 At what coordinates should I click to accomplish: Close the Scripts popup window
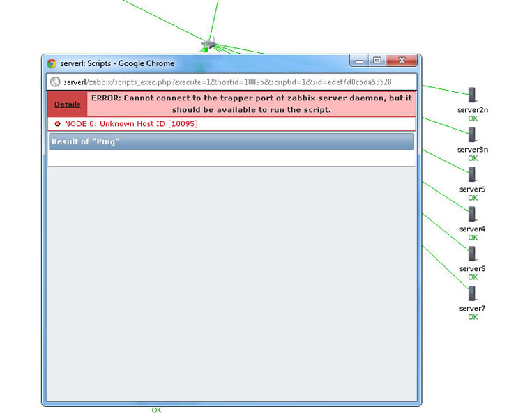[x=402, y=61]
